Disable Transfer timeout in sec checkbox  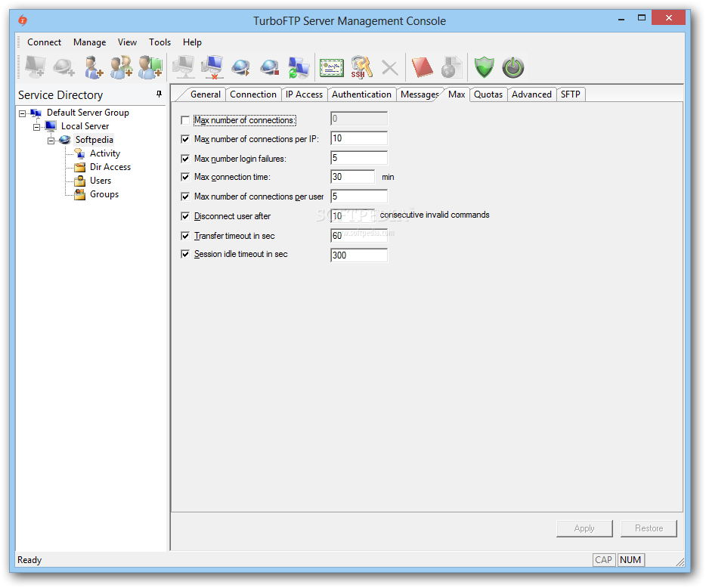point(185,236)
